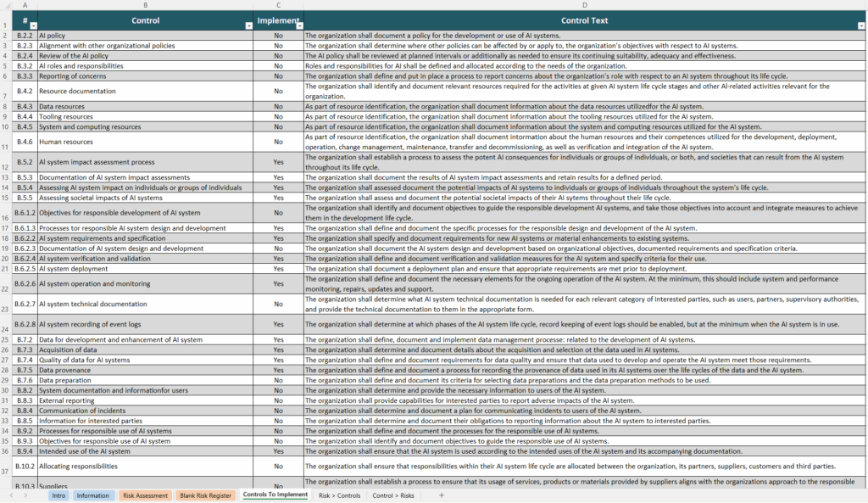Open the Information sheet tab
The height and width of the screenshot is (503, 868).
click(93, 496)
